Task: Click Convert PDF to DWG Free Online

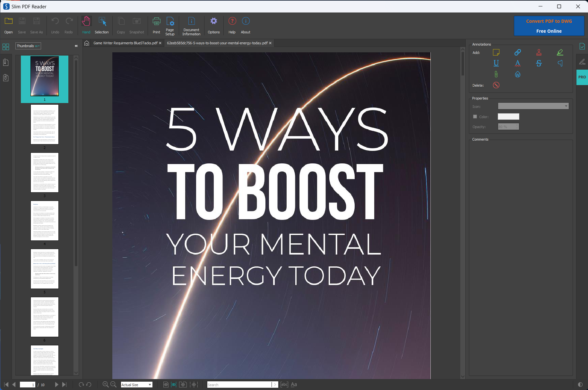Action: click(x=549, y=26)
